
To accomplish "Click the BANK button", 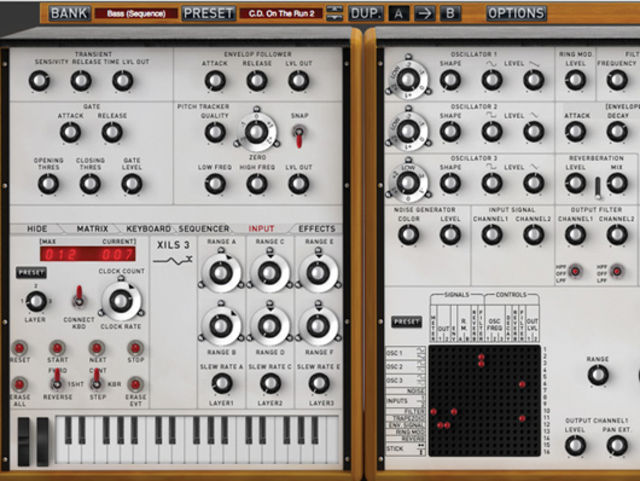I will click(69, 13).
